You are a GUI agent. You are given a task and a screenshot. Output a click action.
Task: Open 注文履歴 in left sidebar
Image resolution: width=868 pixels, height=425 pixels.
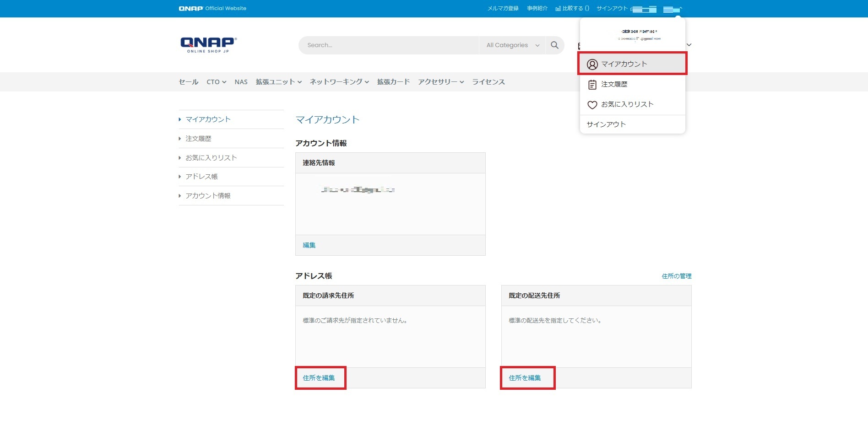pos(198,139)
